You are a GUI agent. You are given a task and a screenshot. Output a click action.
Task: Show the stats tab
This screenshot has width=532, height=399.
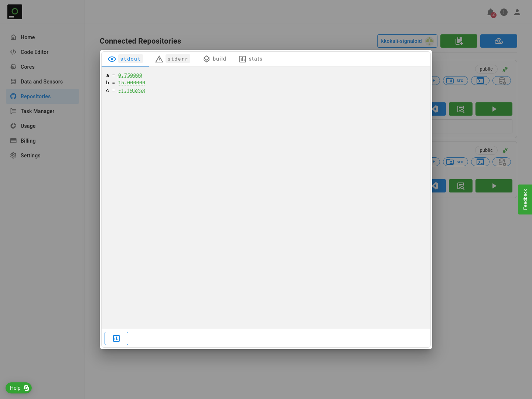[x=251, y=59]
